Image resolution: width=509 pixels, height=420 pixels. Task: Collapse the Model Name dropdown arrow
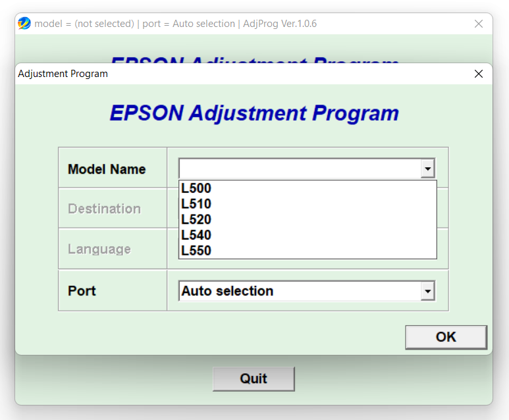[427, 169]
